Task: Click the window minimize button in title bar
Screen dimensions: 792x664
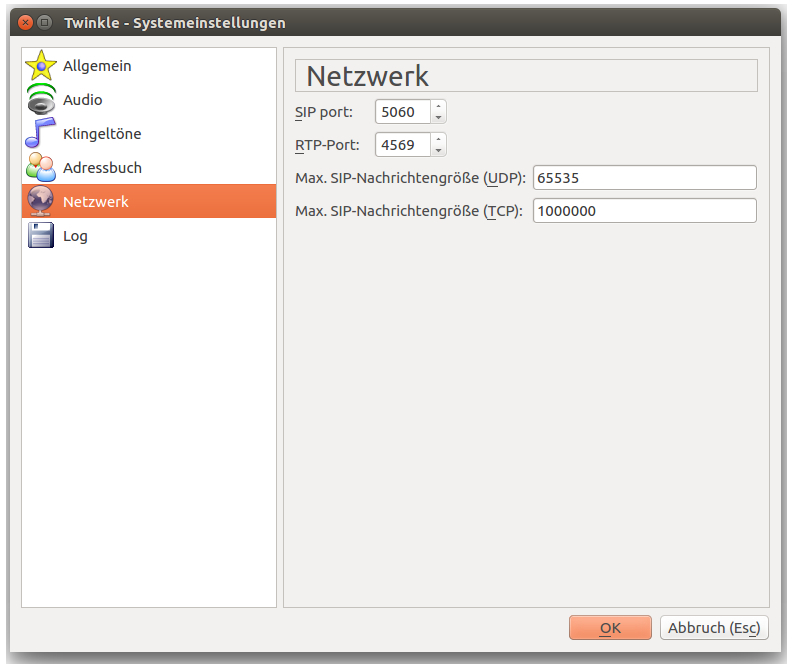Action: click(x=45, y=22)
